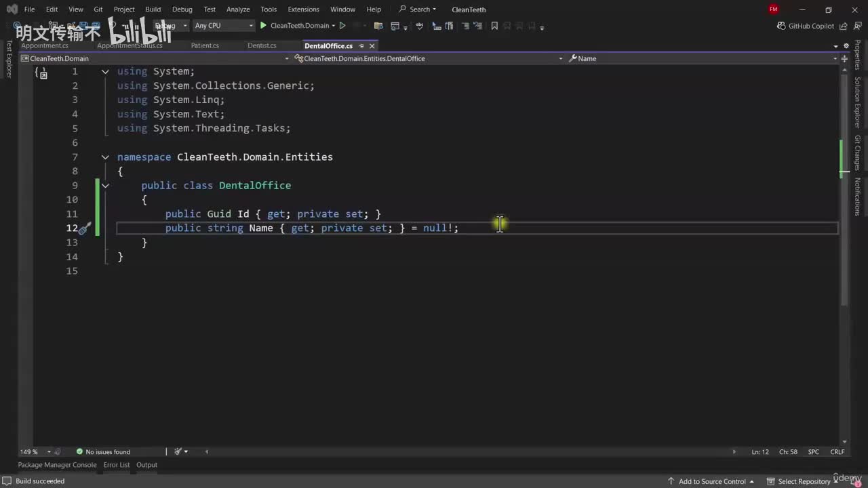Open the editor tab settings gear icon

[x=846, y=46]
